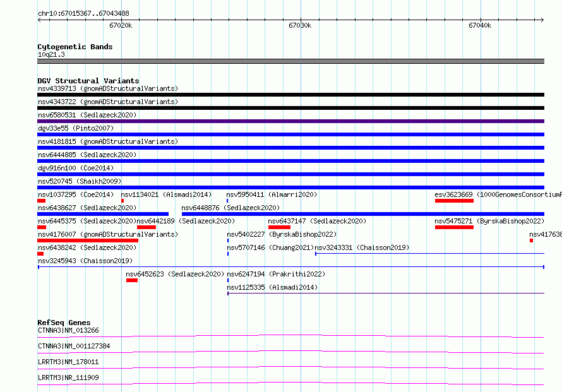
Task: Open the nsv520745 Shaikh2009 label
Action: tap(80, 181)
